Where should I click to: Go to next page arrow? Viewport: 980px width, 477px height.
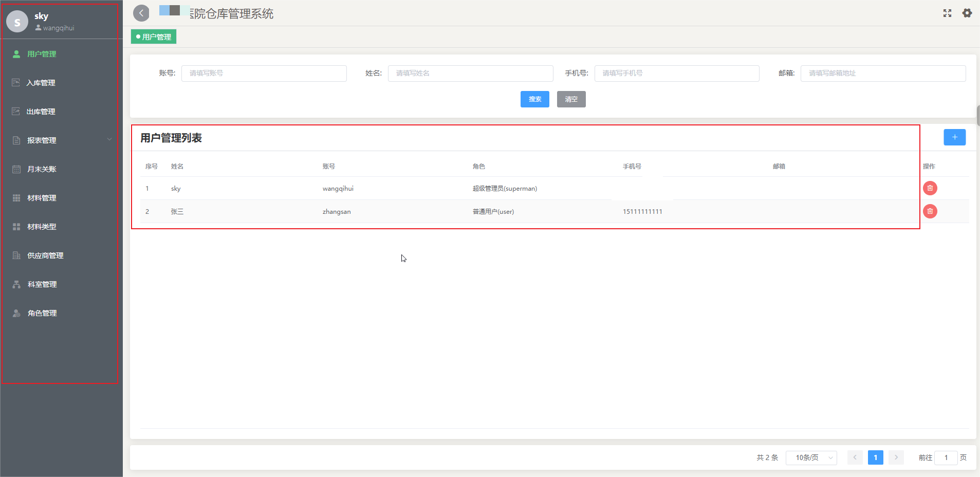click(x=896, y=457)
